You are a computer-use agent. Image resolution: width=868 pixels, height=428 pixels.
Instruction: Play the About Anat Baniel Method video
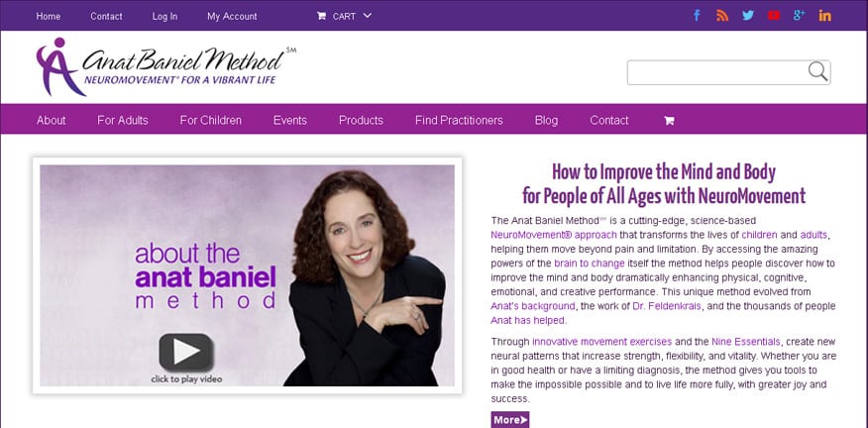click(186, 352)
